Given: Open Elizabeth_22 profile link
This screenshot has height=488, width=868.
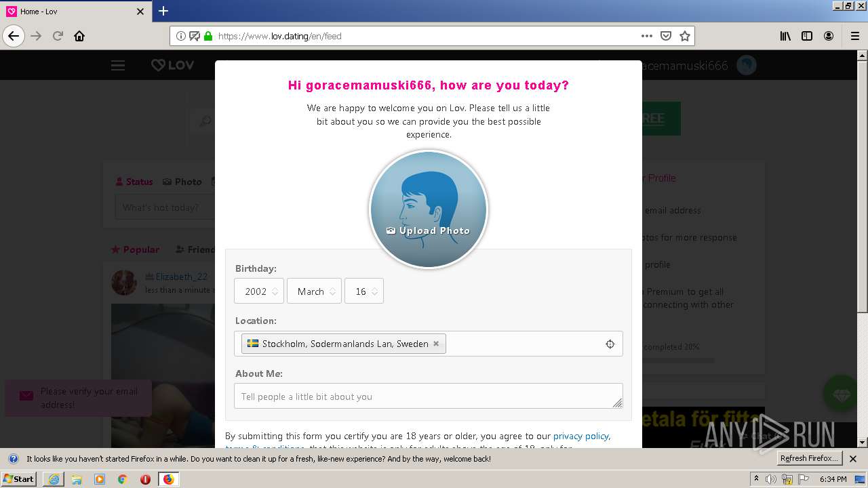Looking at the screenshot, I should click(181, 277).
